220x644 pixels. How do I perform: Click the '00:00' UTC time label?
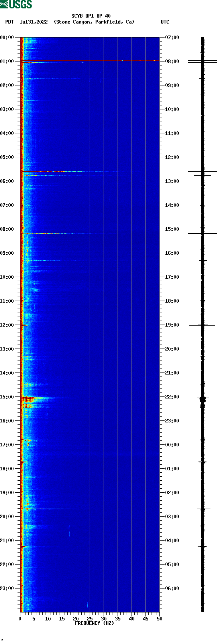pos(172,445)
